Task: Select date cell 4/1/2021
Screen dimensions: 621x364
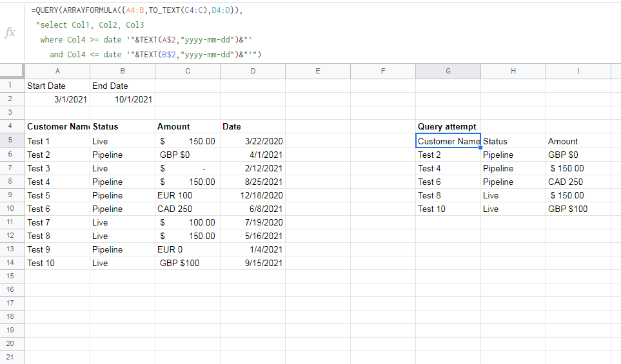Action: [253, 155]
